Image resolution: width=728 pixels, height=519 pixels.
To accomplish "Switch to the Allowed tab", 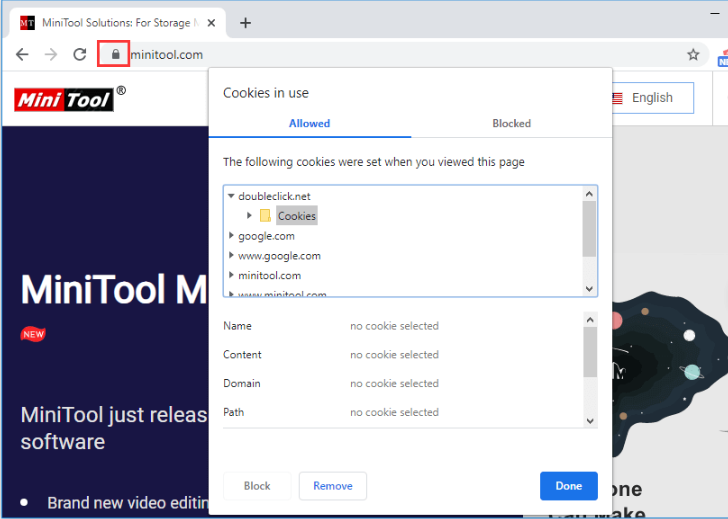I will [310, 123].
